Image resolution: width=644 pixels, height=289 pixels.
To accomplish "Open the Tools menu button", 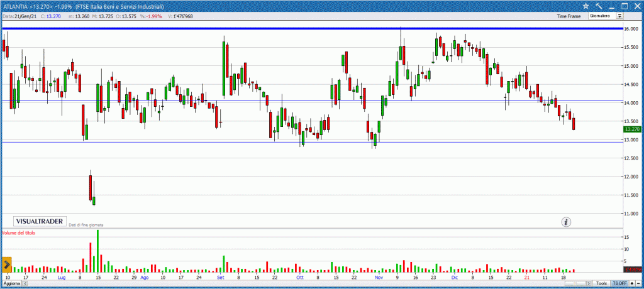I will click(601, 283).
